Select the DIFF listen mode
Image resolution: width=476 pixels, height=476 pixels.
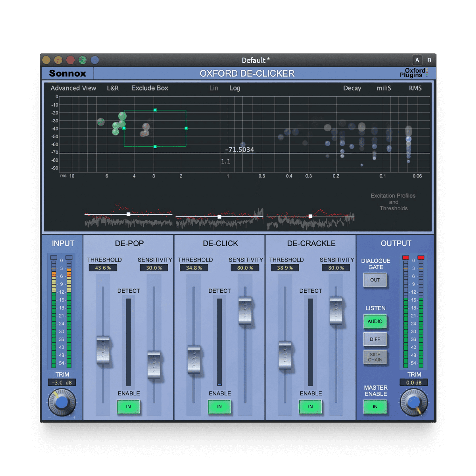click(375, 339)
